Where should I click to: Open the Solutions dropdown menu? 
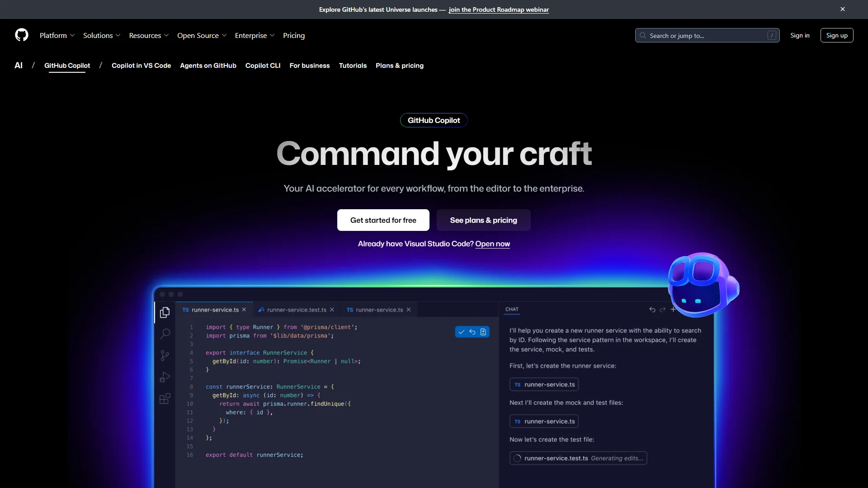pos(101,35)
